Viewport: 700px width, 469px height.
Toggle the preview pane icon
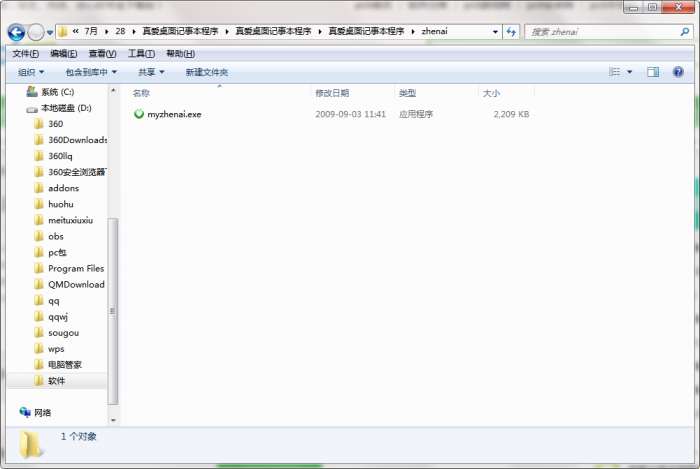[x=653, y=72]
